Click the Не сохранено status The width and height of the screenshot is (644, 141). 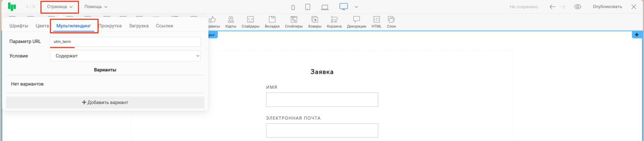524,7
